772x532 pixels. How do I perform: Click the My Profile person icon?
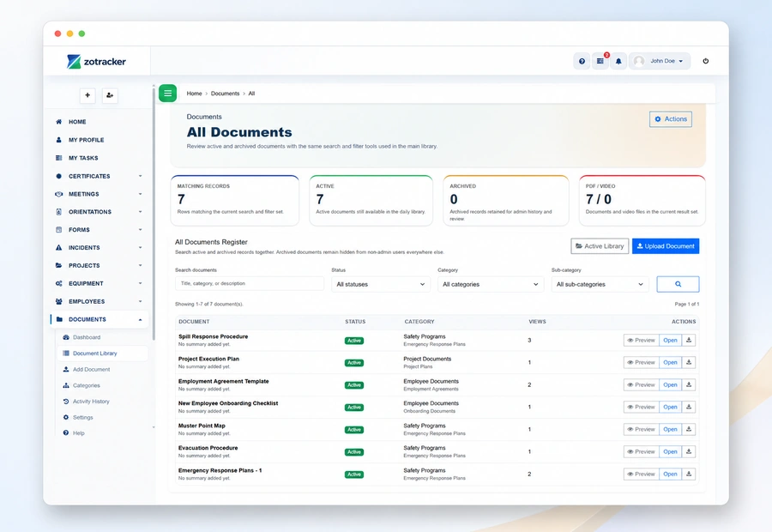pyautogui.click(x=58, y=140)
